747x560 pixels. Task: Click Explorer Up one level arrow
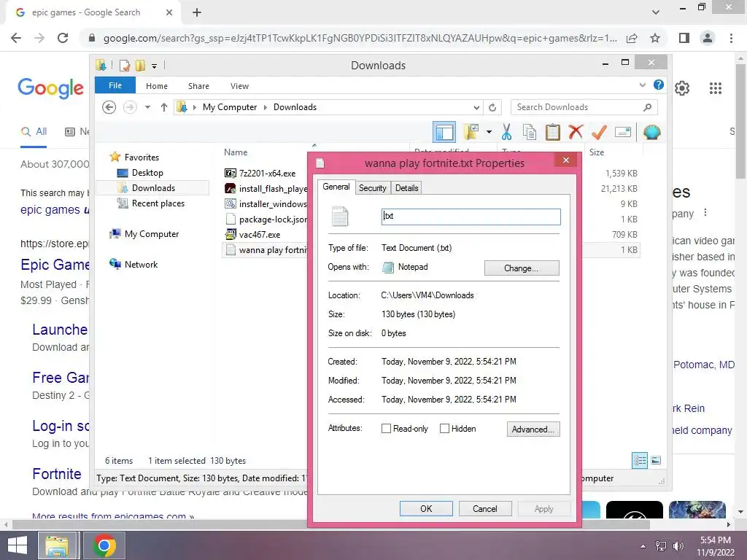(164, 107)
